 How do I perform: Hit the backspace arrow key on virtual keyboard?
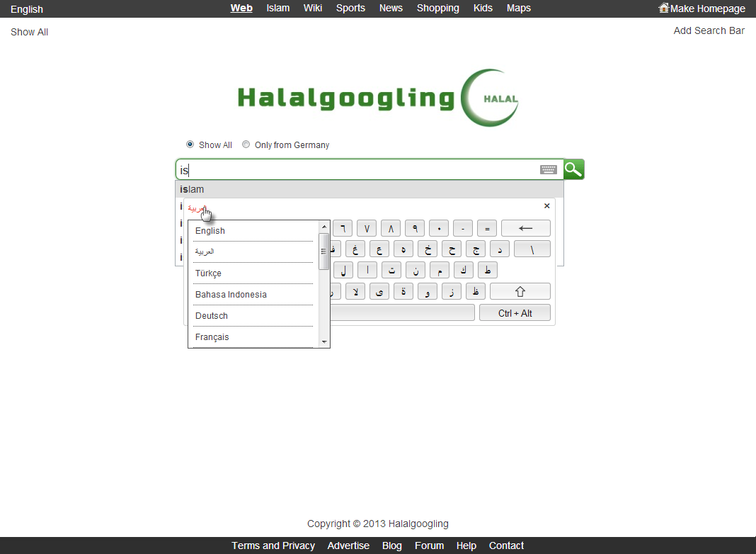(x=525, y=228)
